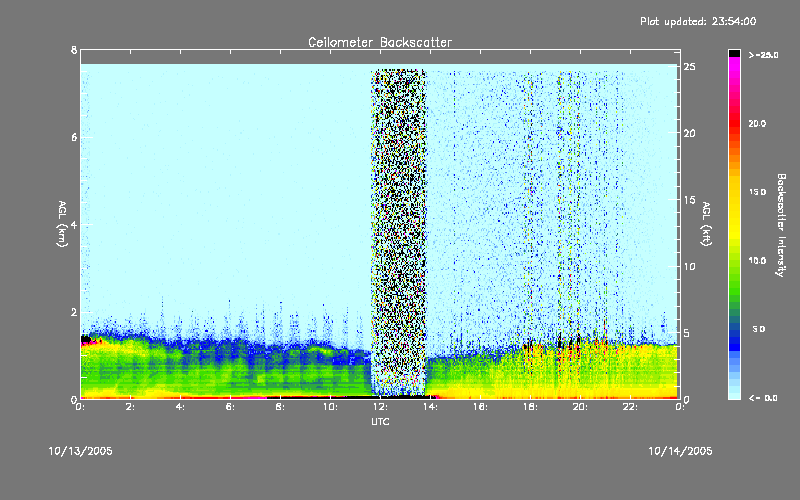Click the "UTC" time axis label

click(x=380, y=421)
